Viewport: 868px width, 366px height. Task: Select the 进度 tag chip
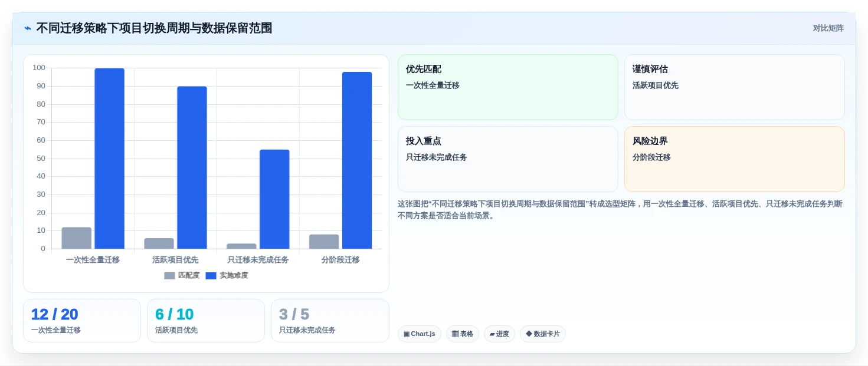tap(499, 334)
